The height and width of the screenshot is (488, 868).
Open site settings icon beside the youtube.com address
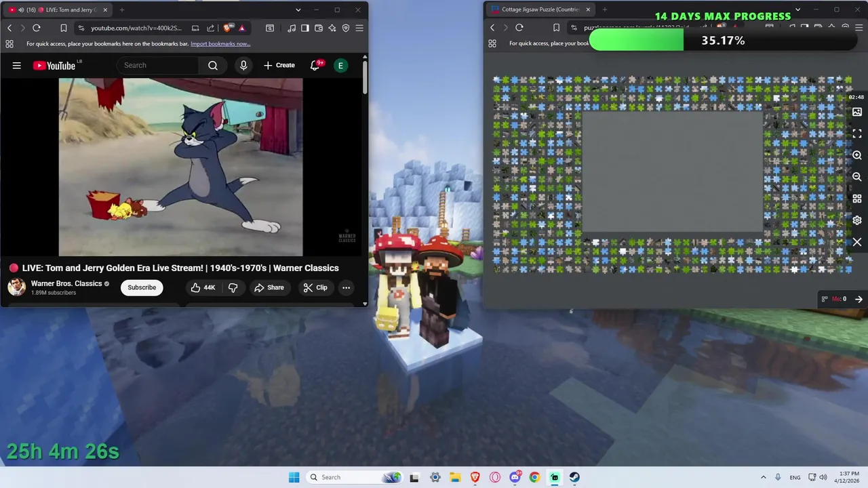81,28
